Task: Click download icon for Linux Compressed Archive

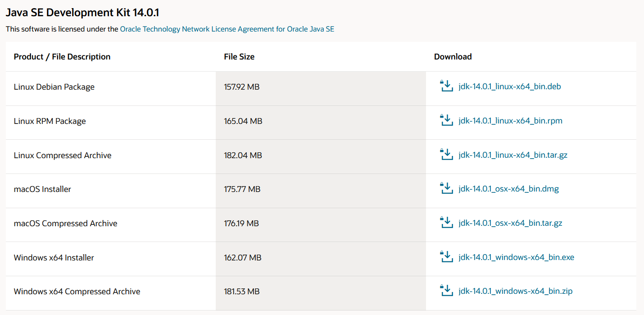Action: 446,154
